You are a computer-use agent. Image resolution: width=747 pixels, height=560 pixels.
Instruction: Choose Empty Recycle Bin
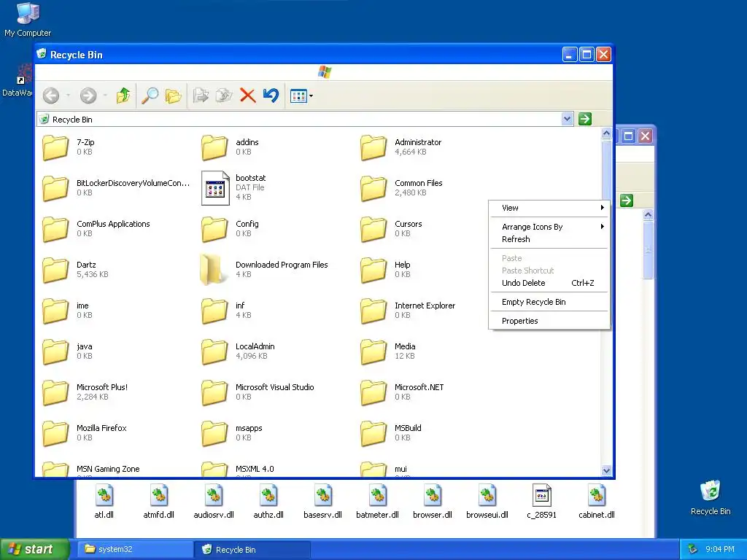[549, 302]
